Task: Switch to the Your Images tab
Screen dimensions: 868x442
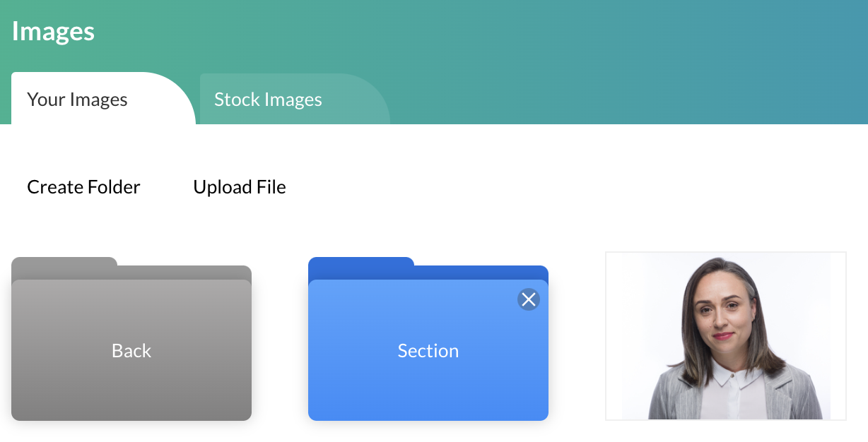Action: pyautogui.click(x=76, y=100)
